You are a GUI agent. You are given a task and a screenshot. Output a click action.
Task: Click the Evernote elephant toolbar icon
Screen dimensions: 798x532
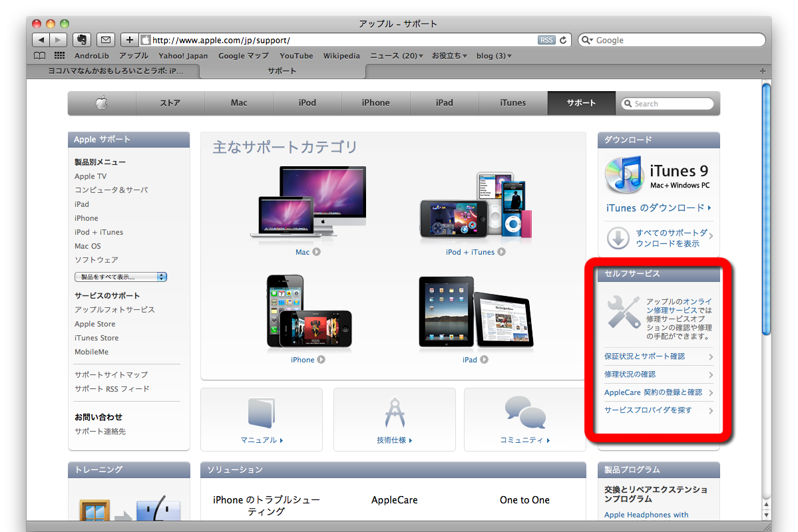point(81,40)
